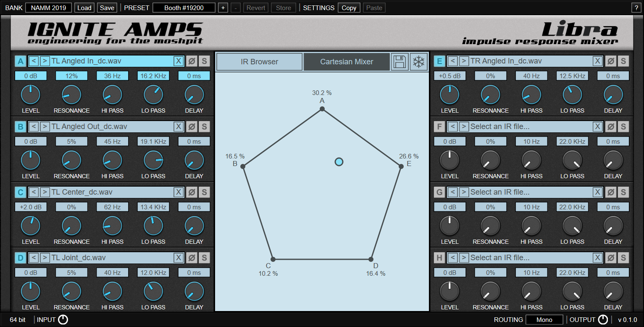
Task: Click the slot C LO PASS knob
Action: pos(153,226)
